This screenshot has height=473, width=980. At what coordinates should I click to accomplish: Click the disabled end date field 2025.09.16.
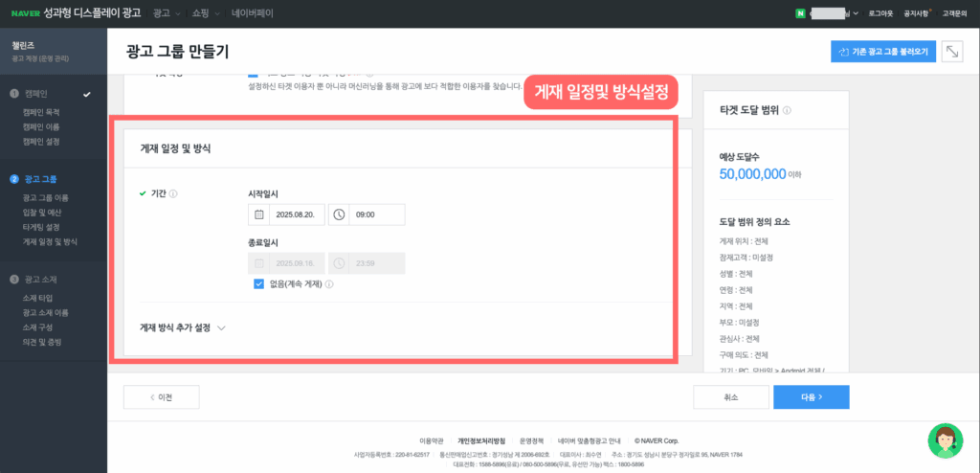[x=297, y=263]
